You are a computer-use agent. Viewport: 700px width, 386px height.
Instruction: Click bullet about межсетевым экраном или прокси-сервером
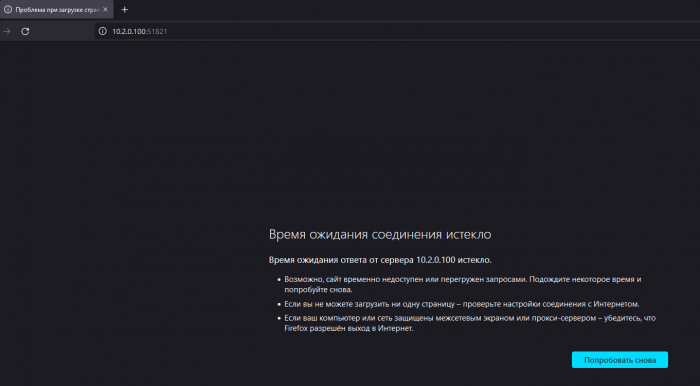(470, 323)
